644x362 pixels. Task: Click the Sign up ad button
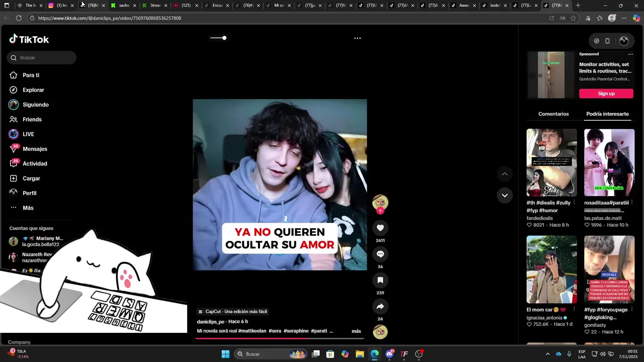click(x=606, y=94)
